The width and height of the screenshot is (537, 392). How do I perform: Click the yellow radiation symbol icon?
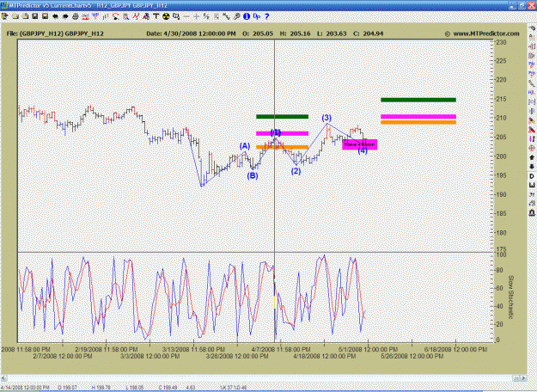(x=166, y=16)
